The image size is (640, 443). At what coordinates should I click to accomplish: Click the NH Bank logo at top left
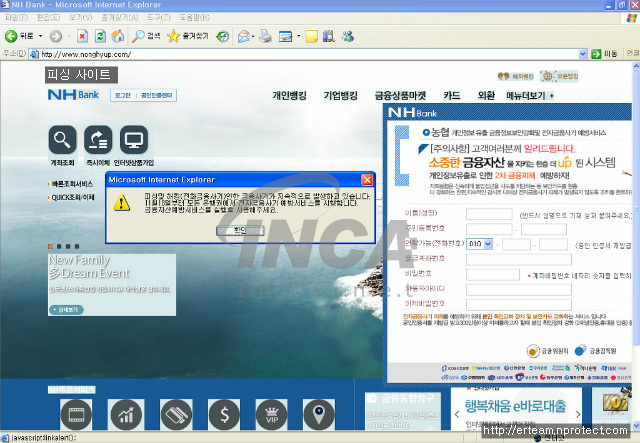coord(73,95)
